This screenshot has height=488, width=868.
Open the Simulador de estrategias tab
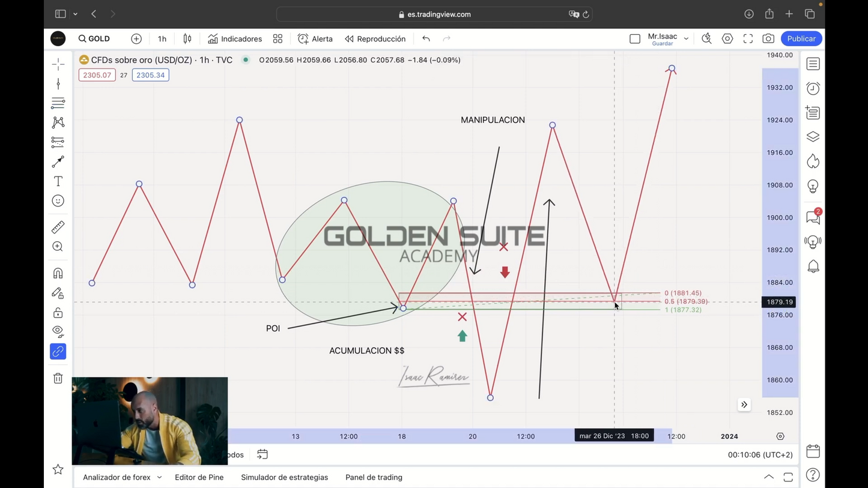pyautogui.click(x=284, y=477)
